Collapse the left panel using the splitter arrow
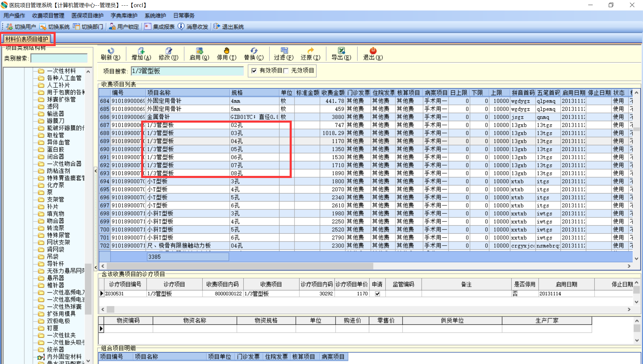The width and height of the screenshot is (643, 364). tap(96, 171)
